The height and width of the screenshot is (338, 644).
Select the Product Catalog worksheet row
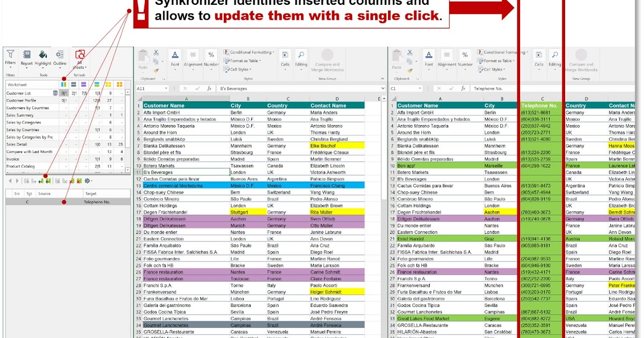[64, 166]
